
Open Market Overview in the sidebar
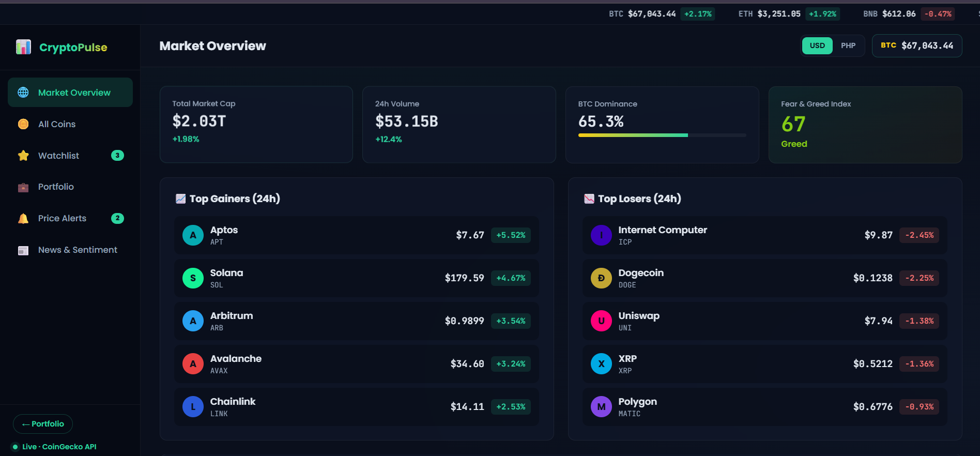click(x=70, y=93)
